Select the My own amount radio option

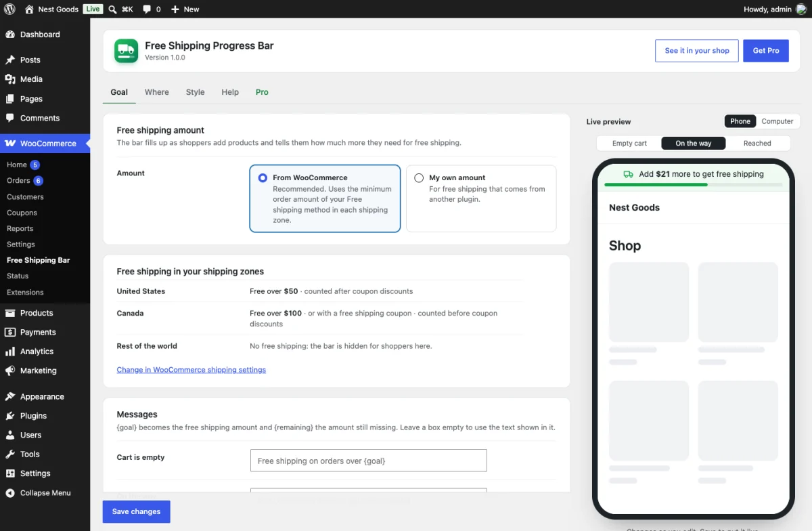(x=419, y=178)
